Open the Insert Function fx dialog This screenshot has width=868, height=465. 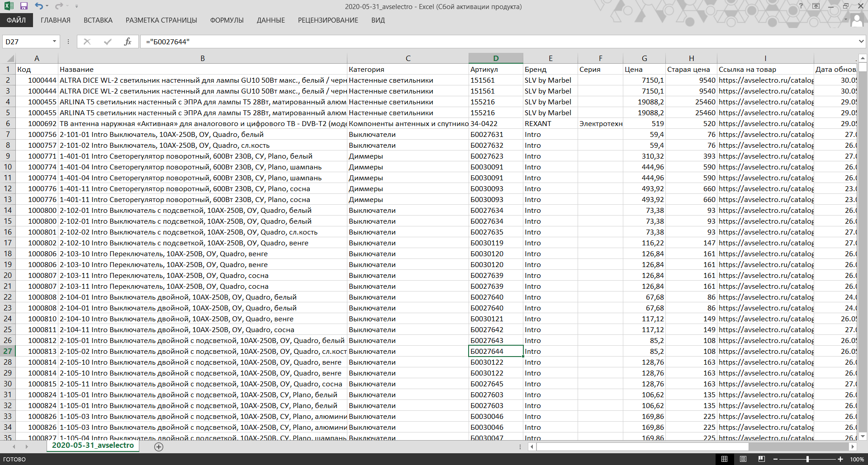[x=128, y=42]
